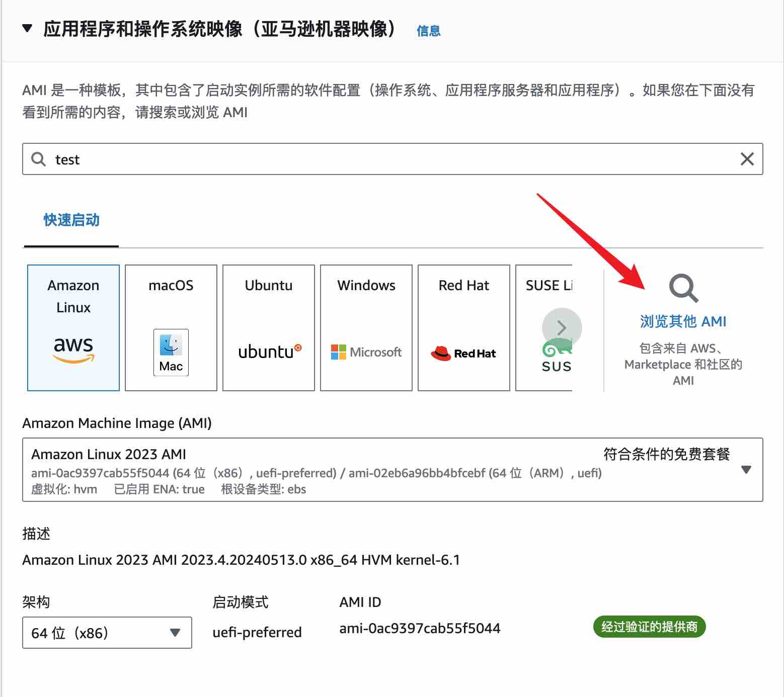Viewport: 784px width, 697px height.
Task: Open the 架构 64 位 (x86) dropdown
Action: click(107, 633)
